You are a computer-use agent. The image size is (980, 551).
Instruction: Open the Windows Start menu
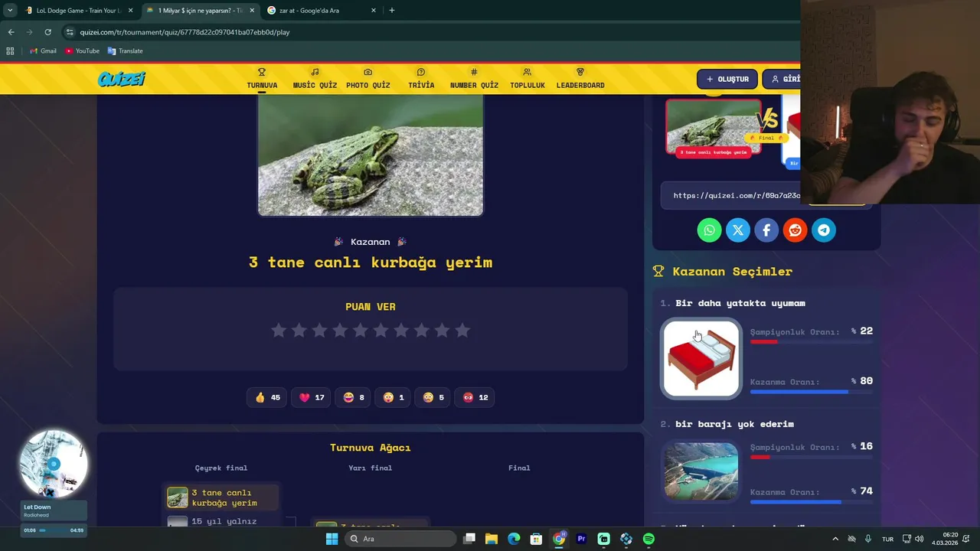pyautogui.click(x=332, y=539)
